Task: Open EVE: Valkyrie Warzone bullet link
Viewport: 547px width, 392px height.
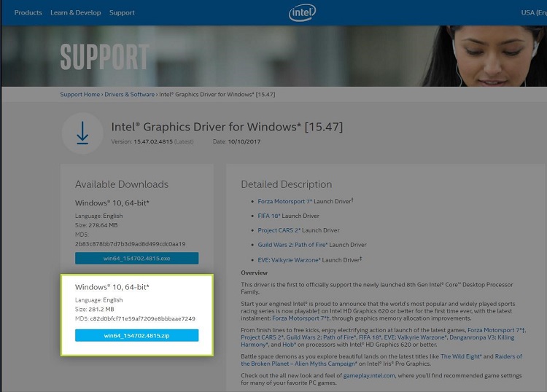Action: [289, 260]
